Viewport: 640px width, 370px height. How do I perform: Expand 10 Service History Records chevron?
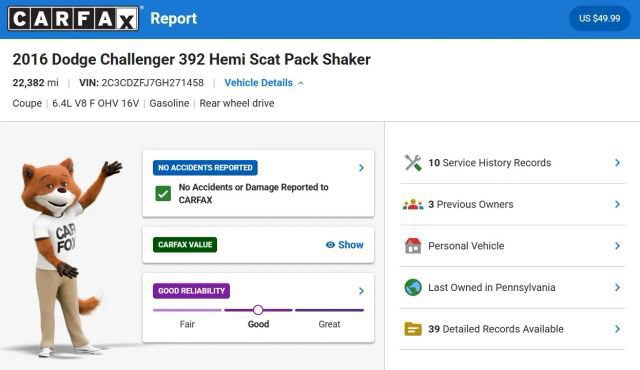click(x=618, y=163)
